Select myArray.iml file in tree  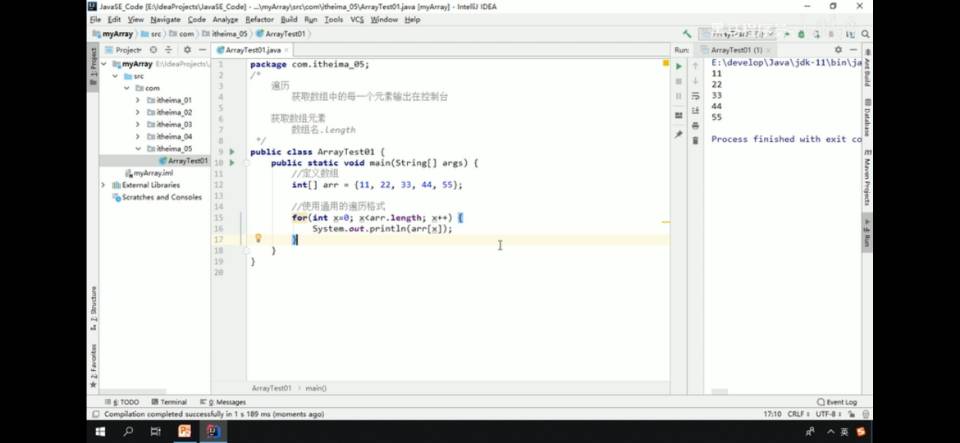[x=149, y=173]
